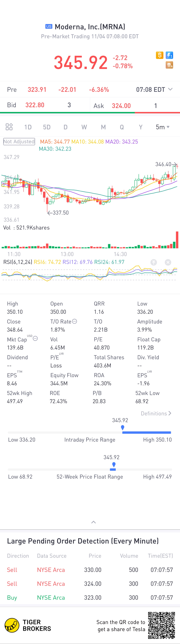Select the W weekly chart tab
Screen dimensions: 180x644
(84, 127)
